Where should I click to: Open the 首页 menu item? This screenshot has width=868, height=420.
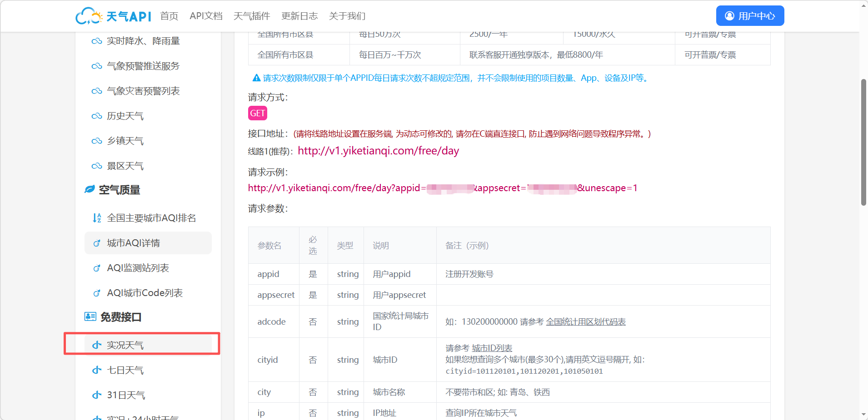point(169,16)
